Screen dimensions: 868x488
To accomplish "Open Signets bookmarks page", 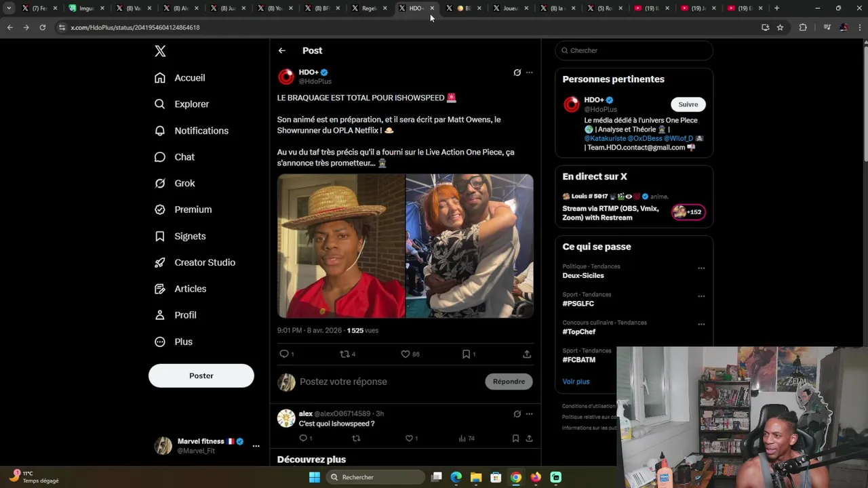I will coord(180,237).
